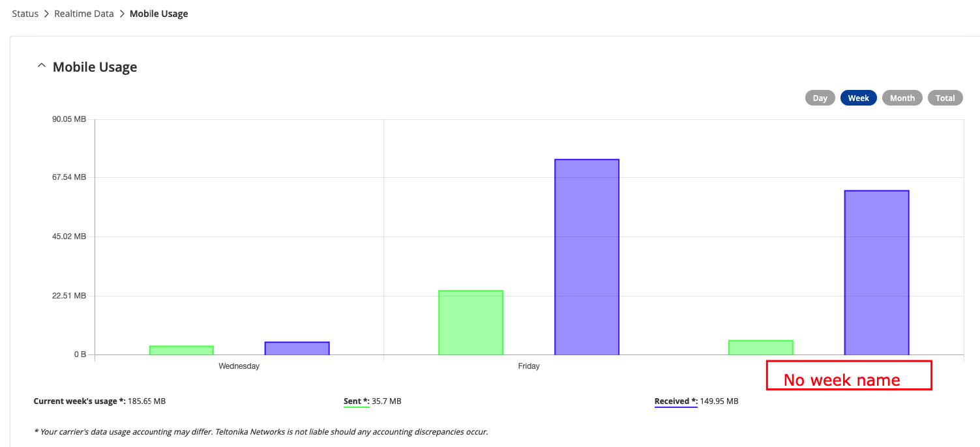Image resolution: width=980 pixels, height=447 pixels.
Task: Click the Wednesday axis label
Action: point(239,366)
